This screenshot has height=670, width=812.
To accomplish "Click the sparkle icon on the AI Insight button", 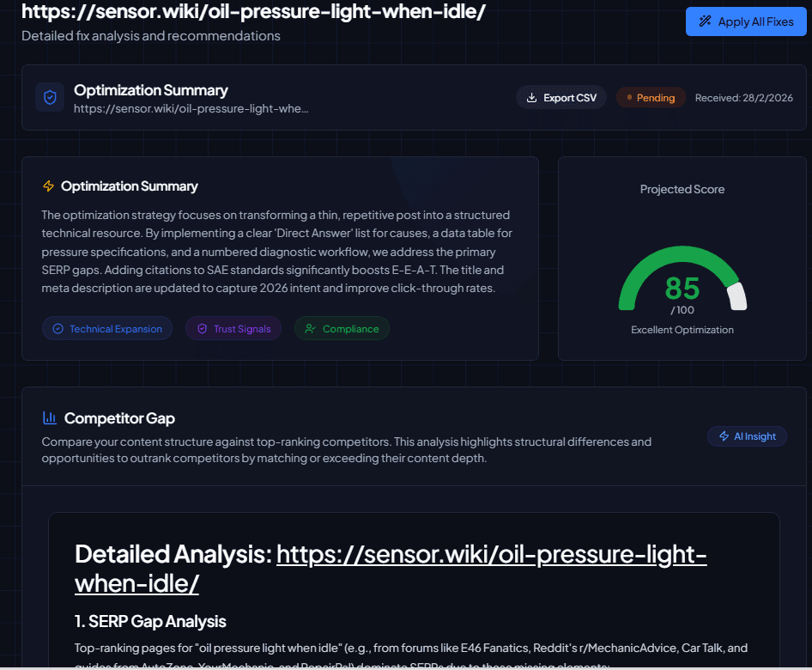I will pyautogui.click(x=724, y=435).
